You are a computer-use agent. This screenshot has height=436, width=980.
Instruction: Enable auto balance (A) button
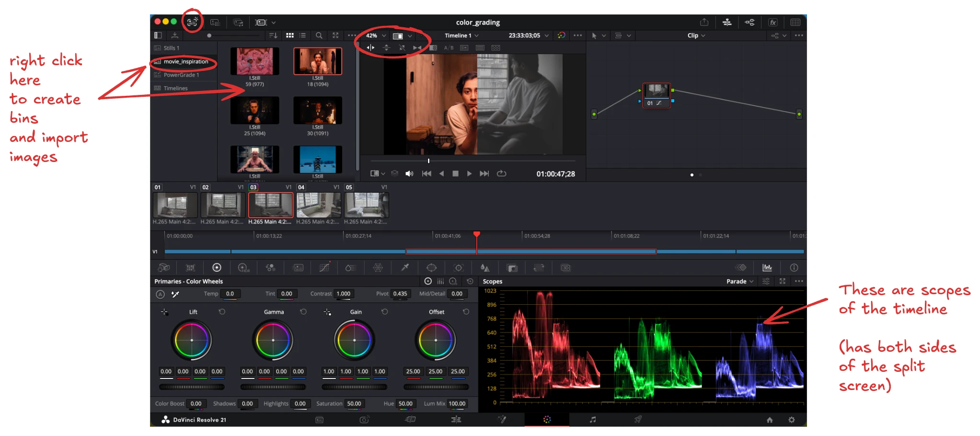(161, 294)
